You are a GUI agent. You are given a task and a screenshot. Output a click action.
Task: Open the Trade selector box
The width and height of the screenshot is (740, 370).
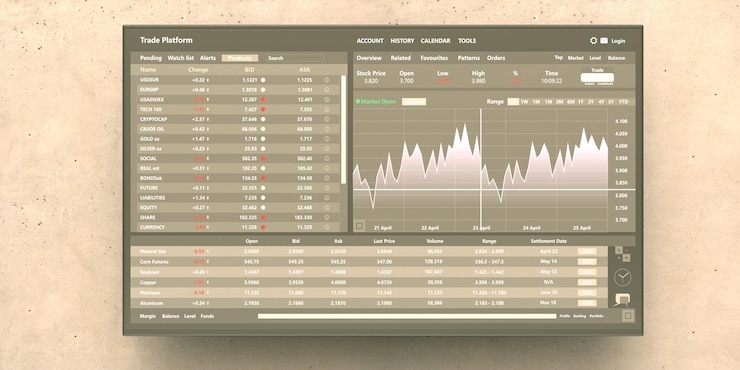597,78
